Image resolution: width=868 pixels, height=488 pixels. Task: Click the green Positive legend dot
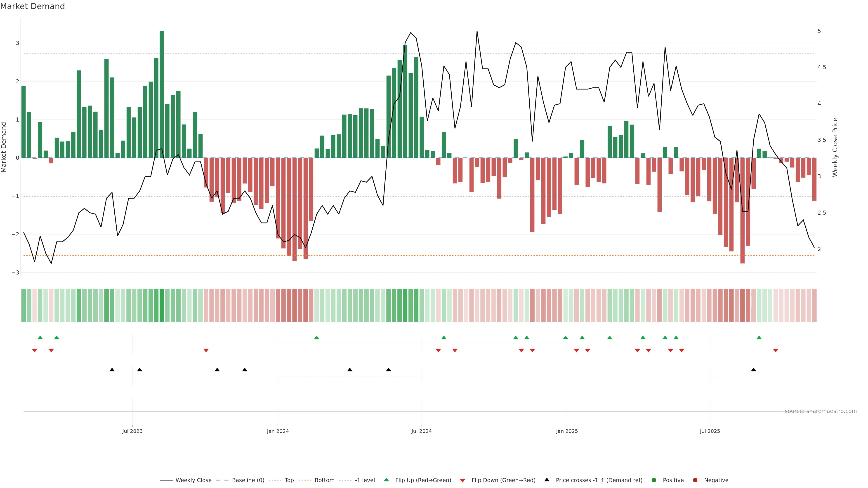[x=654, y=480]
